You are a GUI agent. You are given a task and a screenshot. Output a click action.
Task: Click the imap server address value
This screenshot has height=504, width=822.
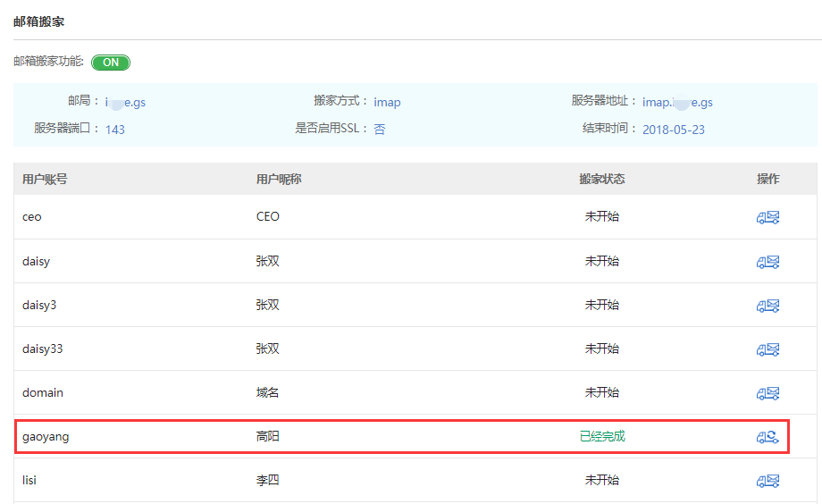coord(677,102)
